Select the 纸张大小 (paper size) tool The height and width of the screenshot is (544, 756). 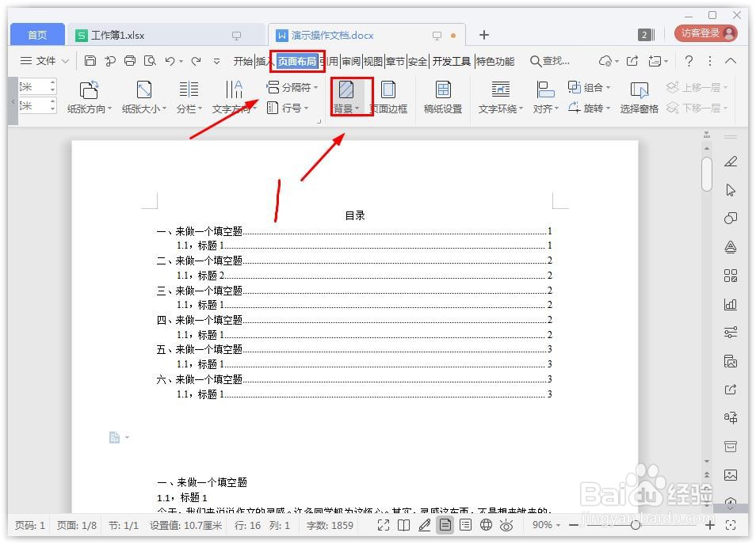point(144,97)
